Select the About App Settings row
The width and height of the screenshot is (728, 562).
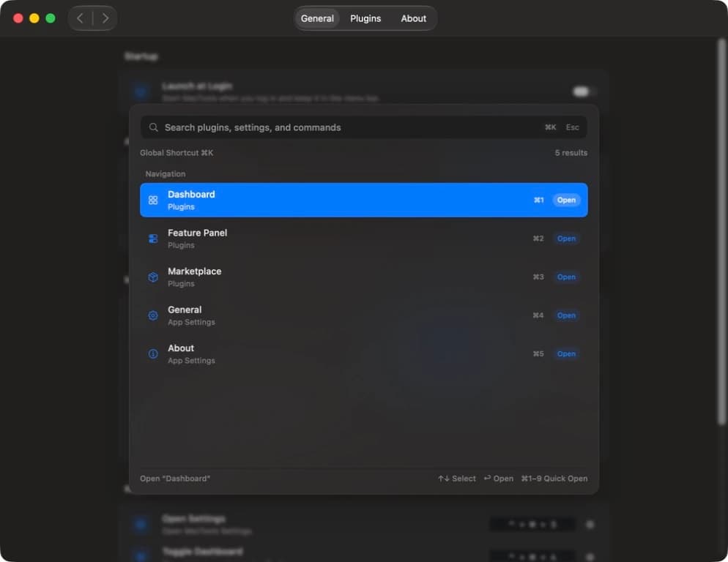pos(363,353)
